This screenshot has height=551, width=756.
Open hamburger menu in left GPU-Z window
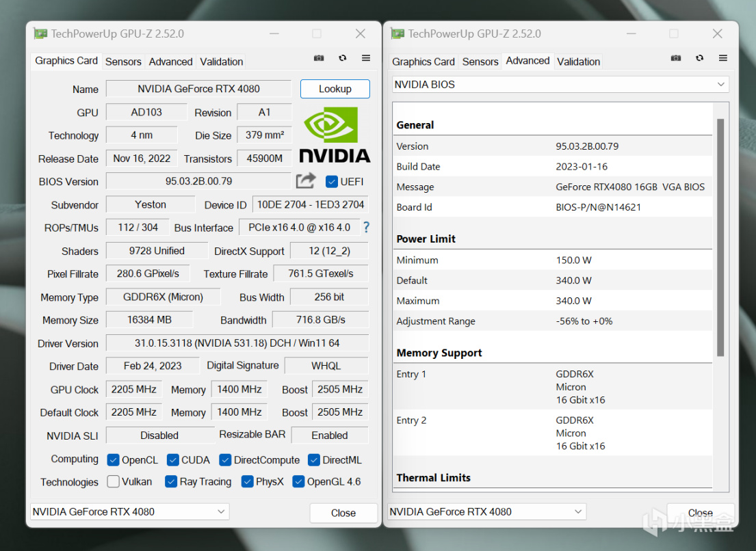click(366, 58)
